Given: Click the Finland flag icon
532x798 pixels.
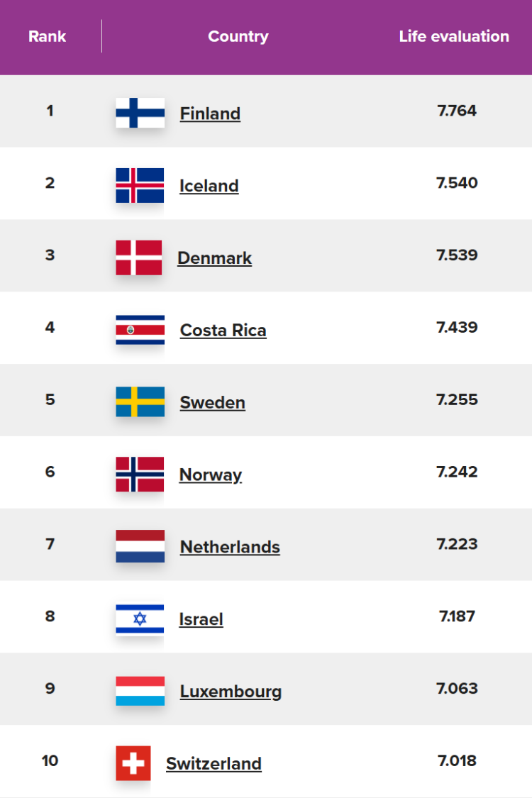Looking at the screenshot, I should click(140, 113).
